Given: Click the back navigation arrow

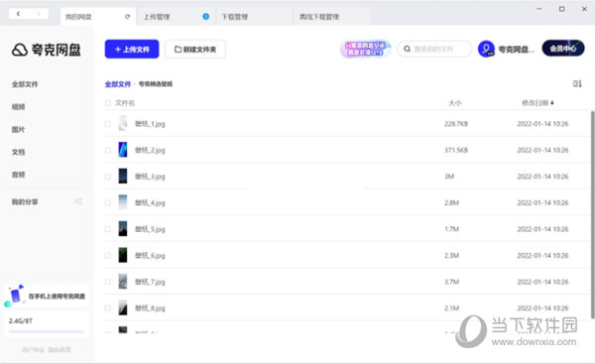Looking at the screenshot, I should (x=18, y=14).
